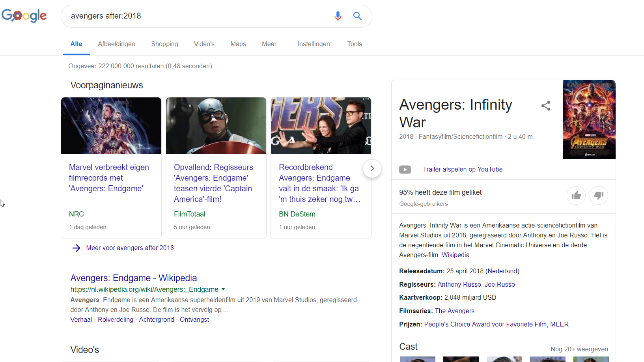Dislike the film with thumbs down
Viewport: 644px width, 362px height.
click(599, 196)
